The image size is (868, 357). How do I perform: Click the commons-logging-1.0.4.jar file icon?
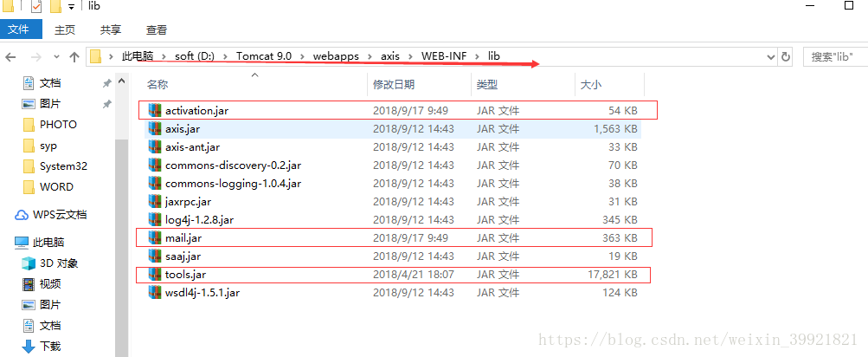pos(154,183)
